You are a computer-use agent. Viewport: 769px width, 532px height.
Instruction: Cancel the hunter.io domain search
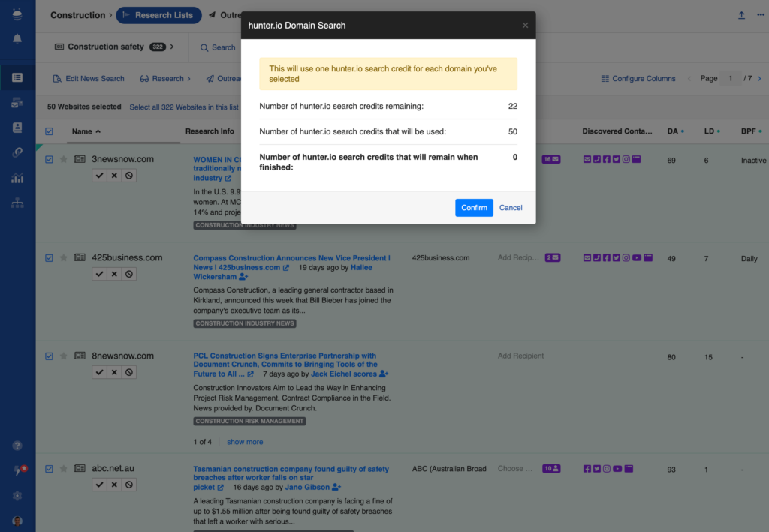point(511,208)
